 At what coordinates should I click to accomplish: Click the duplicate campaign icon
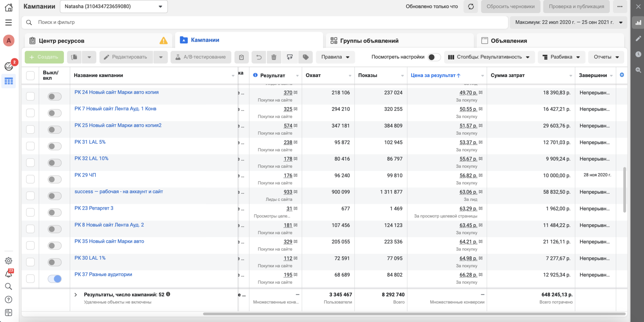click(x=74, y=57)
